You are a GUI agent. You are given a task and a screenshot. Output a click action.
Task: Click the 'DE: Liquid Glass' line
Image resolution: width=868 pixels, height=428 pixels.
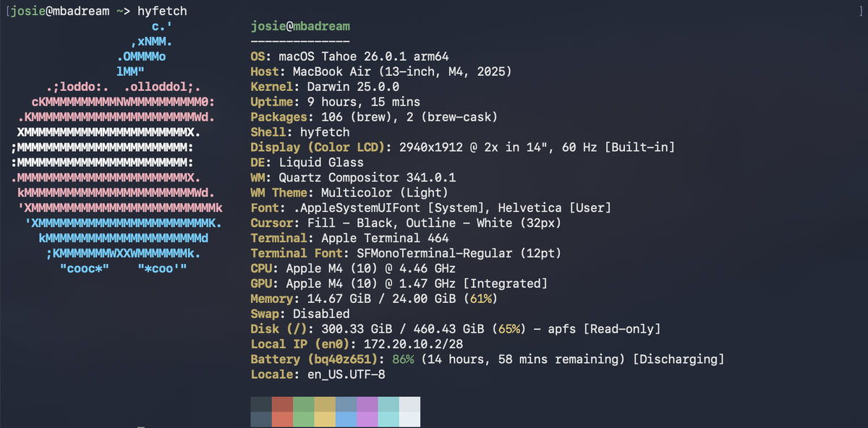pos(307,163)
